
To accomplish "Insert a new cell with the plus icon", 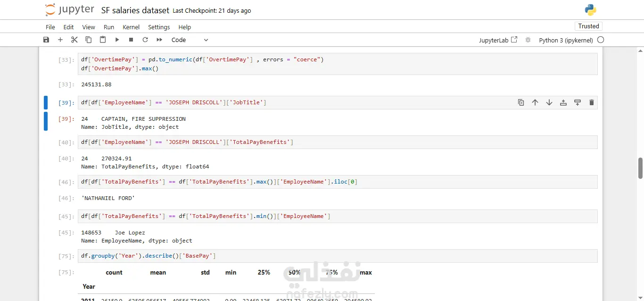I will [x=60, y=40].
